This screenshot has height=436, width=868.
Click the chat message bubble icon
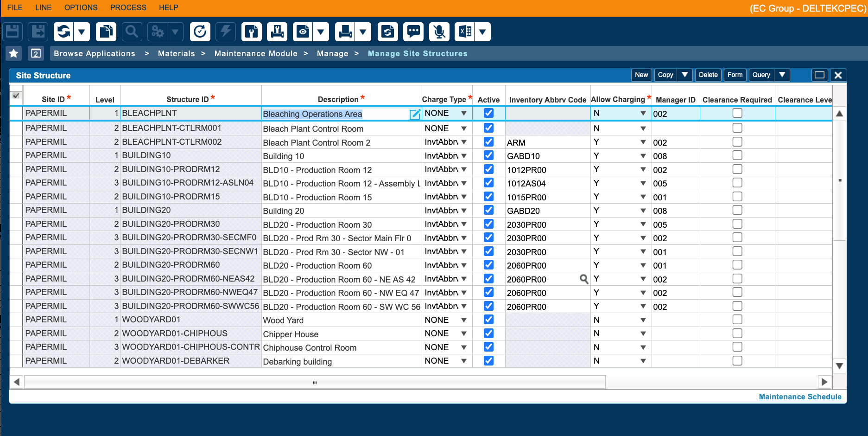[413, 32]
